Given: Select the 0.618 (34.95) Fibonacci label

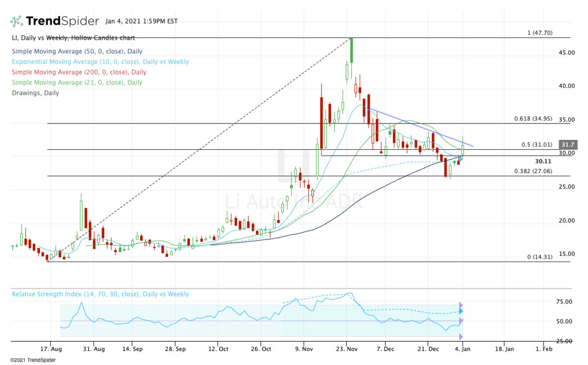Looking at the screenshot, I should [535, 119].
